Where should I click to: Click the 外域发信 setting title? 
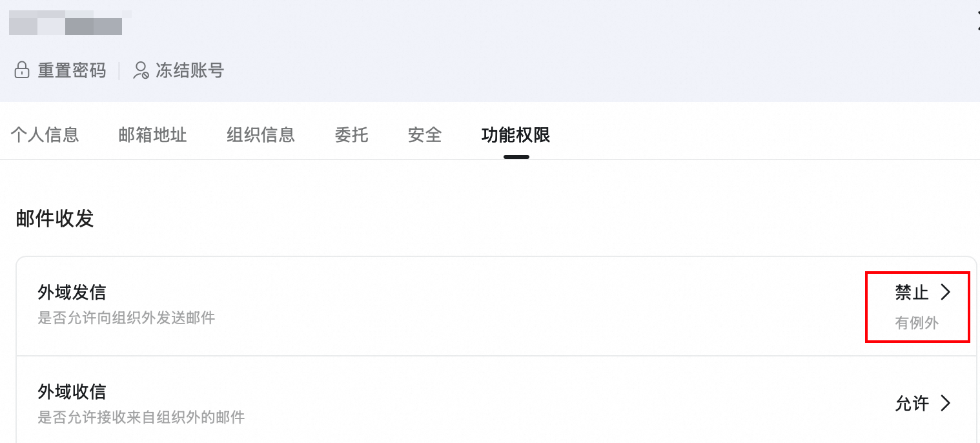72,293
